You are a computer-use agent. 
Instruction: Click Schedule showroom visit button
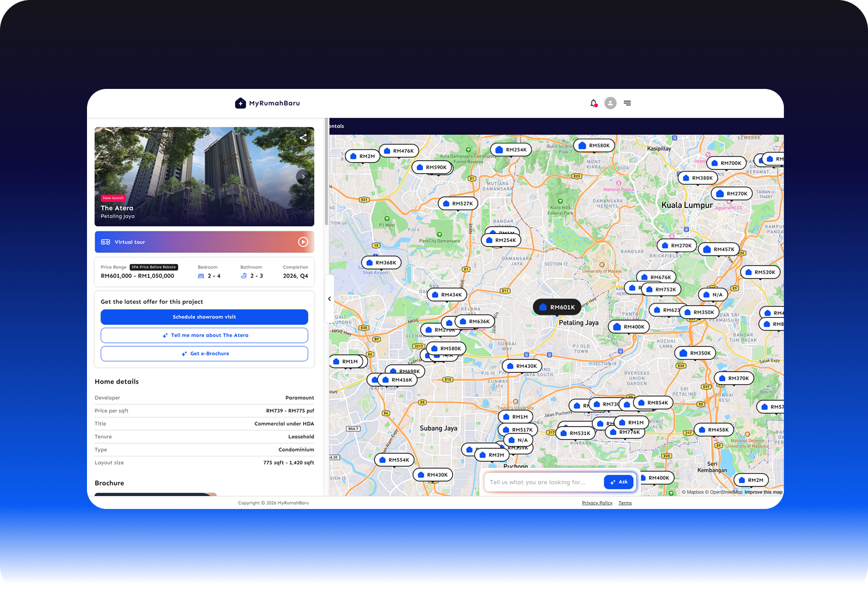coord(204,317)
